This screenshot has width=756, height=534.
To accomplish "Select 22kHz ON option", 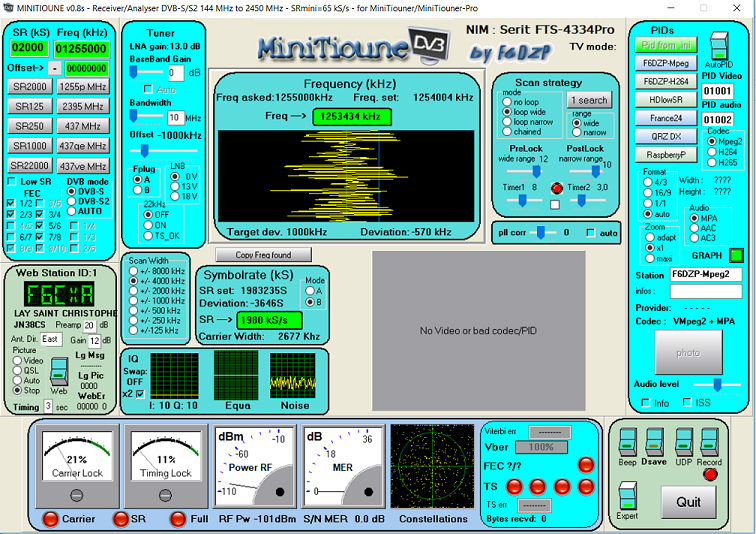I will click(x=148, y=225).
